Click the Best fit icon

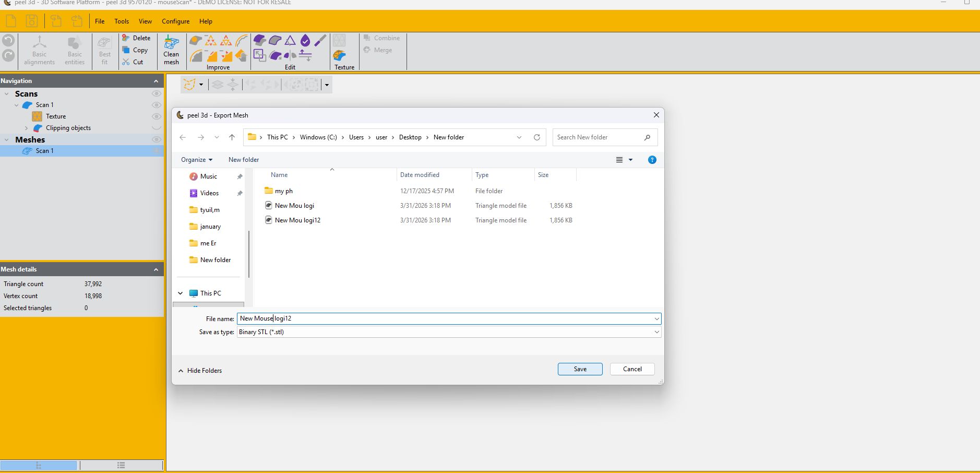point(104,50)
